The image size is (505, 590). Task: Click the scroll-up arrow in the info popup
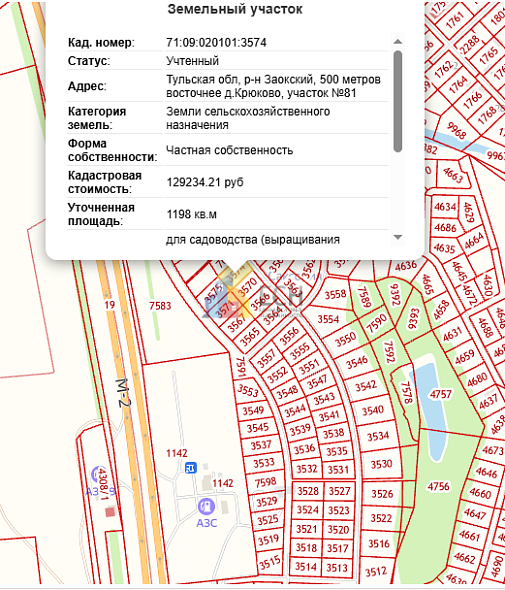tap(398, 42)
